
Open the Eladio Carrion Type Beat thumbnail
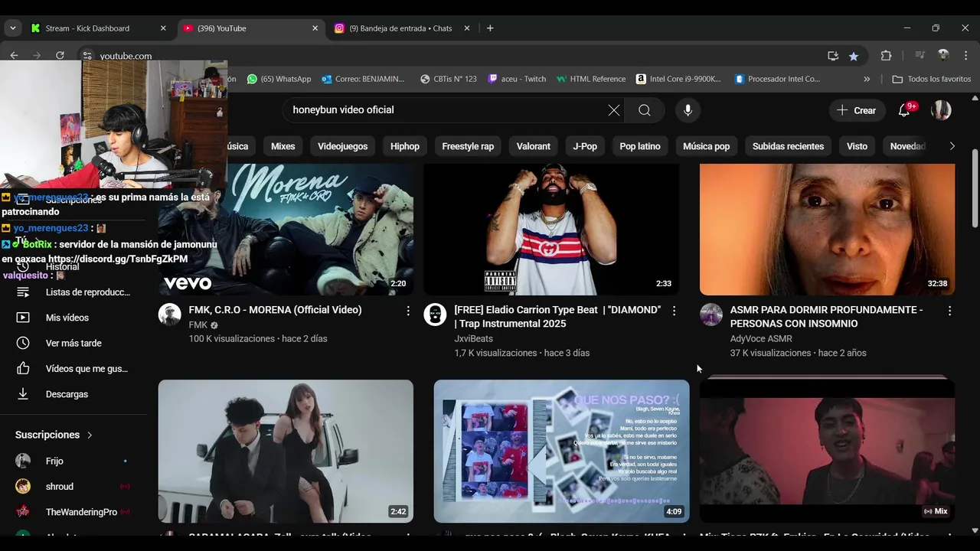pos(551,230)
